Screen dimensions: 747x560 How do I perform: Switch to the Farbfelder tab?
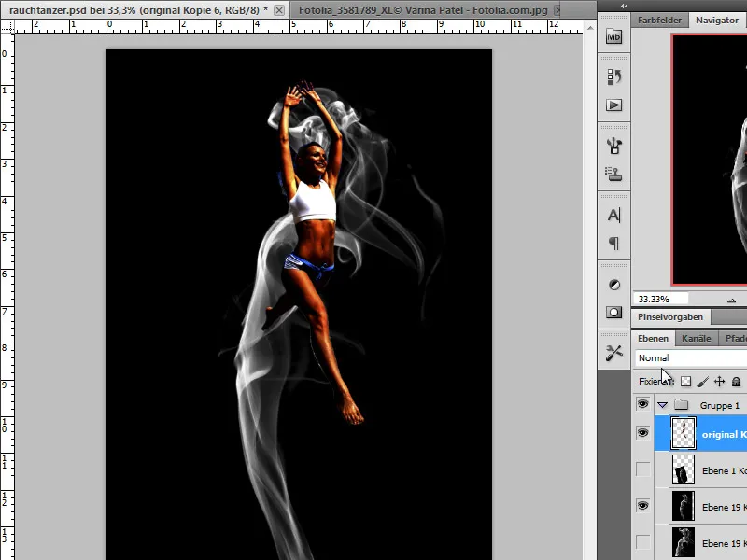tap(659, 21)
